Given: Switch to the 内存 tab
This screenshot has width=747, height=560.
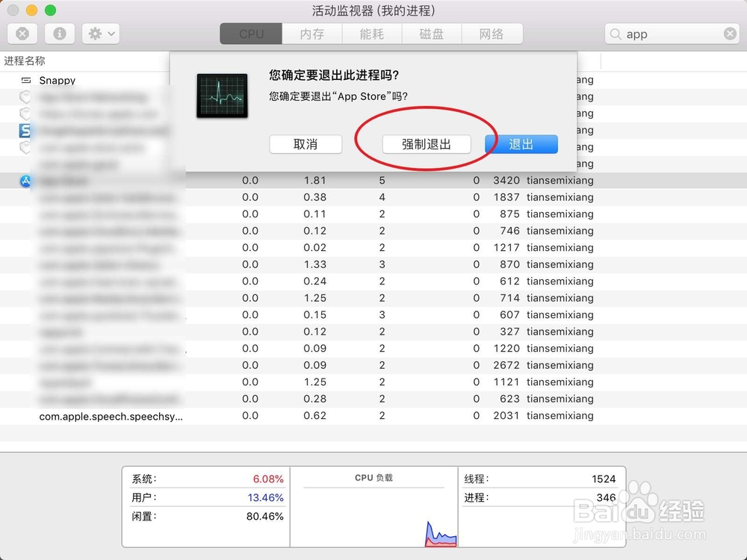Looking at the screenshot, I should click(x=312, y=34).
